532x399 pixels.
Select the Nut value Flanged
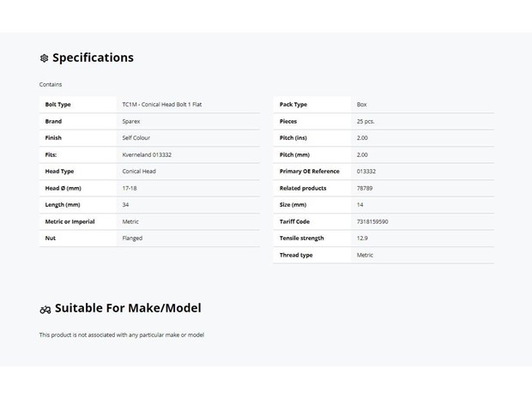pos(132,239)
